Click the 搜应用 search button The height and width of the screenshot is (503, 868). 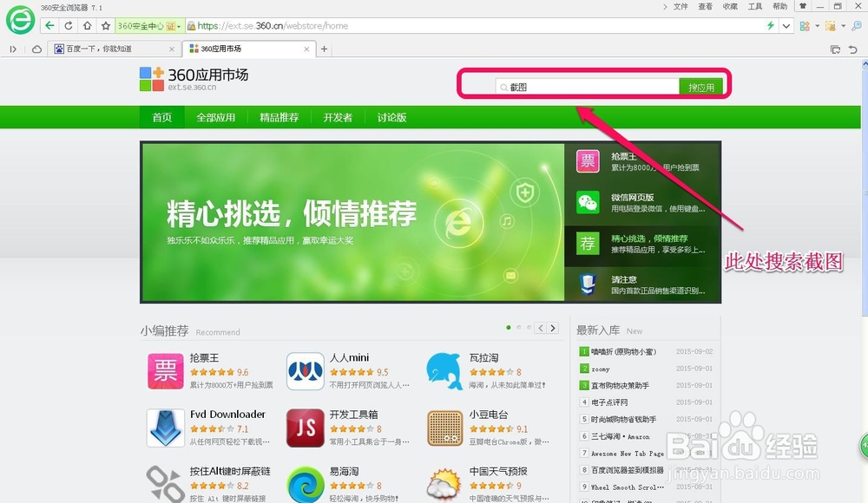(x=703, y=87)
